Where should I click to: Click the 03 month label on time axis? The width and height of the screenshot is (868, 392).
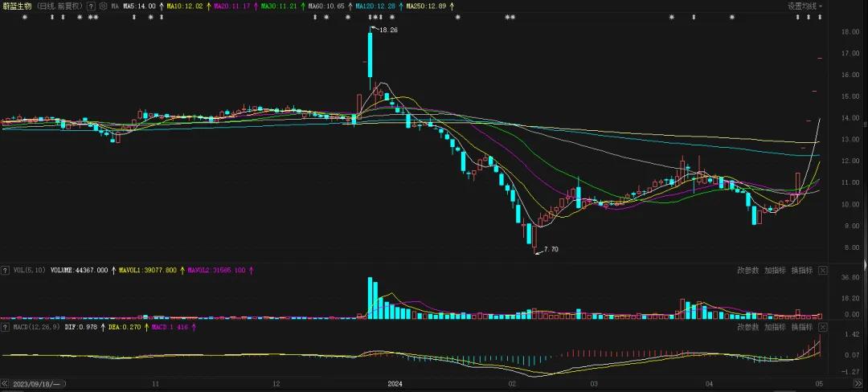click(x=594, y=384)
